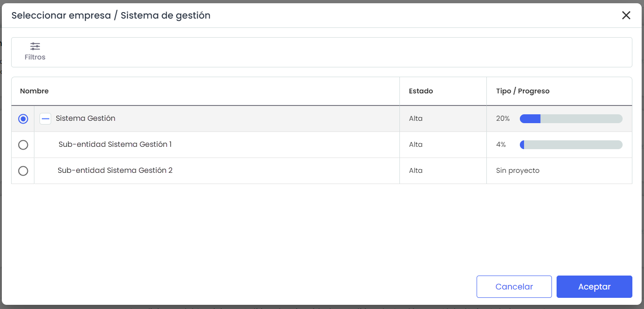Viewport: 644px width, 309px height.
Task: Click the Nombre column header
Action: 34,91
